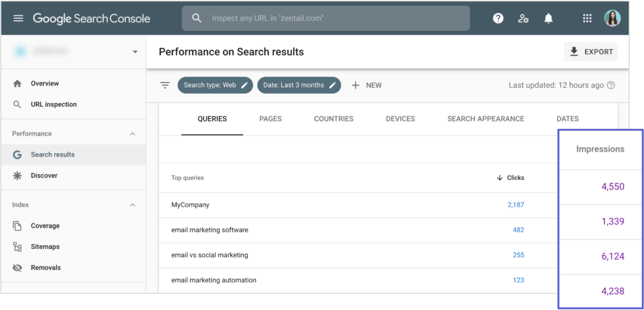Click the download arrow on EXPORT
The height and width of the screenshot is (310, 644).
point(574,52)
